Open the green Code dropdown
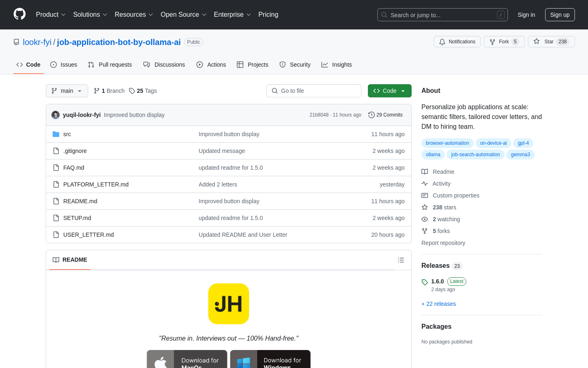This screenshot has height=368, width=588. tap(390, 91)
